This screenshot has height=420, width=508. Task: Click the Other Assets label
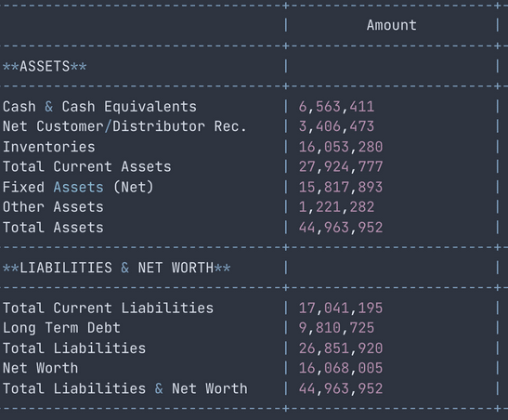[53, 207]
